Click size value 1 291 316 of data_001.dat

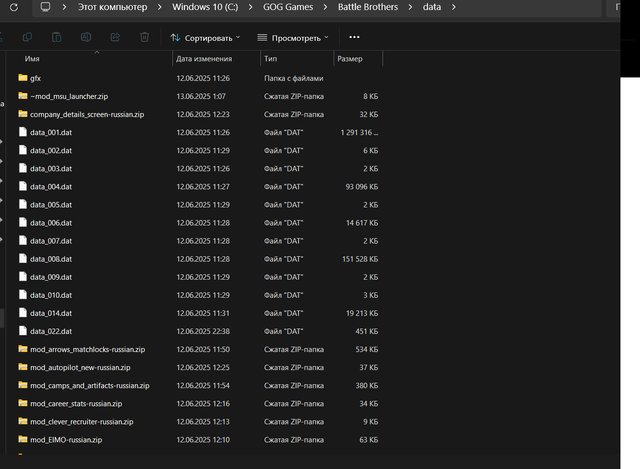[359, 132]
